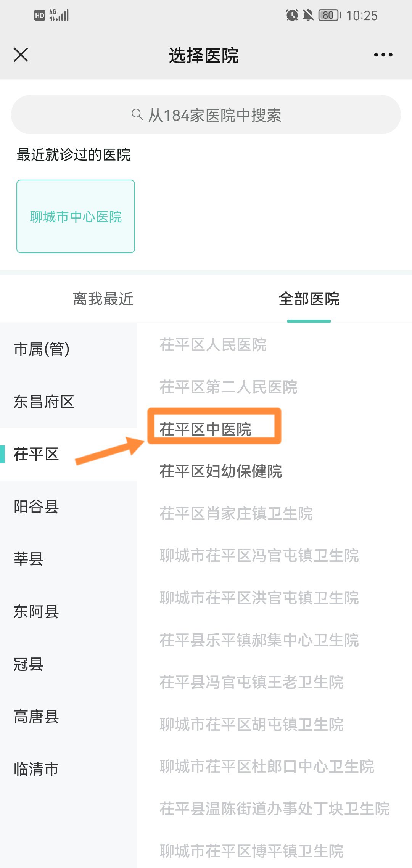Select 阳谷县 in district list
This screenshot has width=412, height=868.
36,507
